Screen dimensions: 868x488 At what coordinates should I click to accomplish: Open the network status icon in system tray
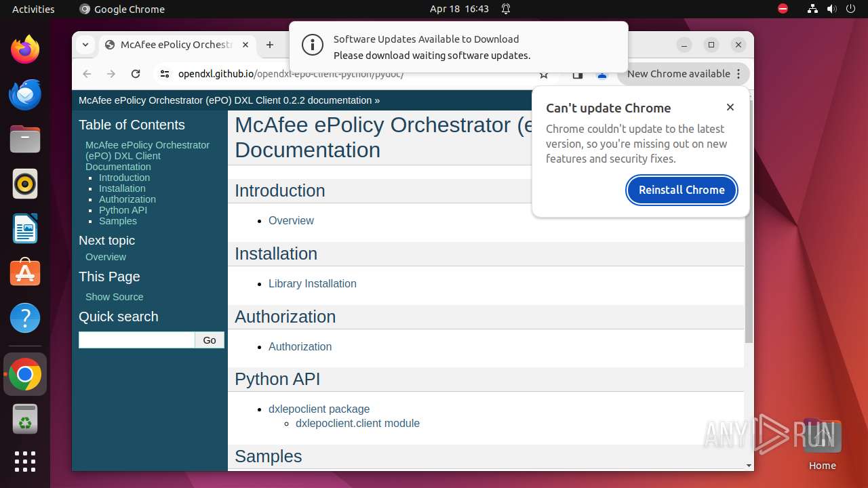tap(812, 9)
